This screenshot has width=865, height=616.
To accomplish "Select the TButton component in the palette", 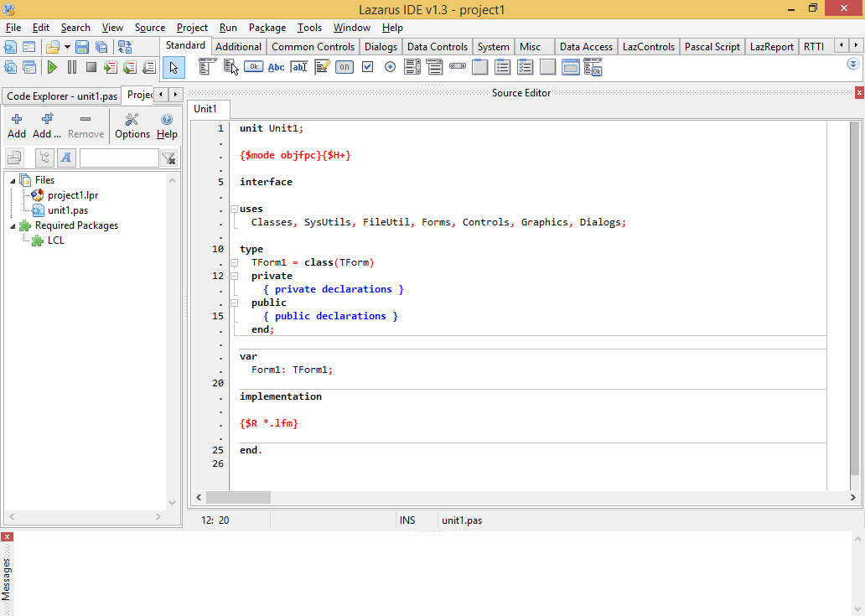I will click(x=253, y=67).
